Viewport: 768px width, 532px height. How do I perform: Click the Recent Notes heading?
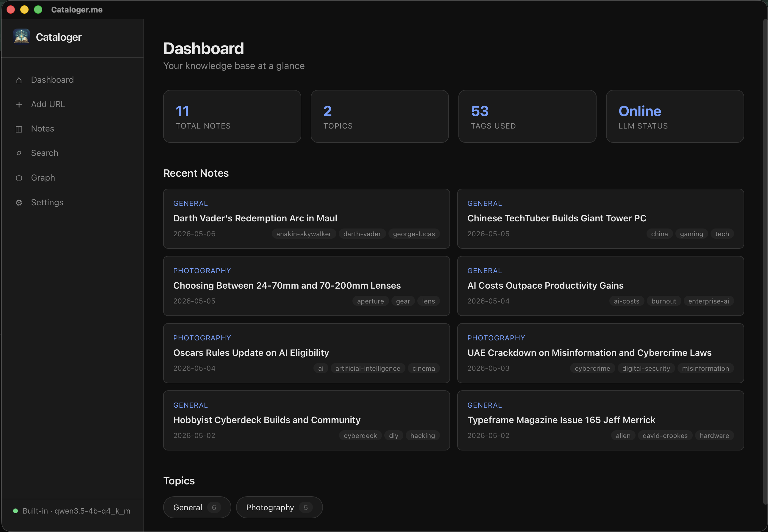click(x=196, y=173)
